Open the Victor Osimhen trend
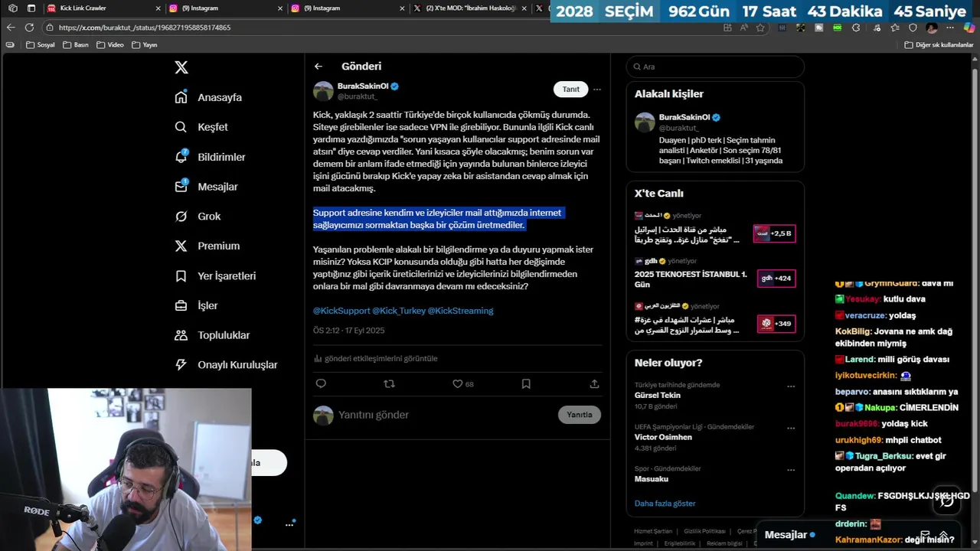Image resolution: width=980 pixels, height=551 pixels. (663, 437)
